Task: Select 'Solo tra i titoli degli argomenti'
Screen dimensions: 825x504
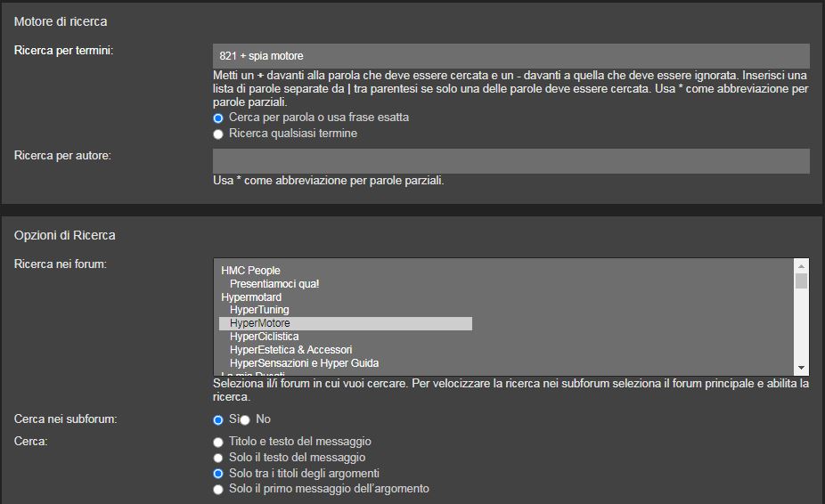Action: pyautogui.click(x=218, y=474)
